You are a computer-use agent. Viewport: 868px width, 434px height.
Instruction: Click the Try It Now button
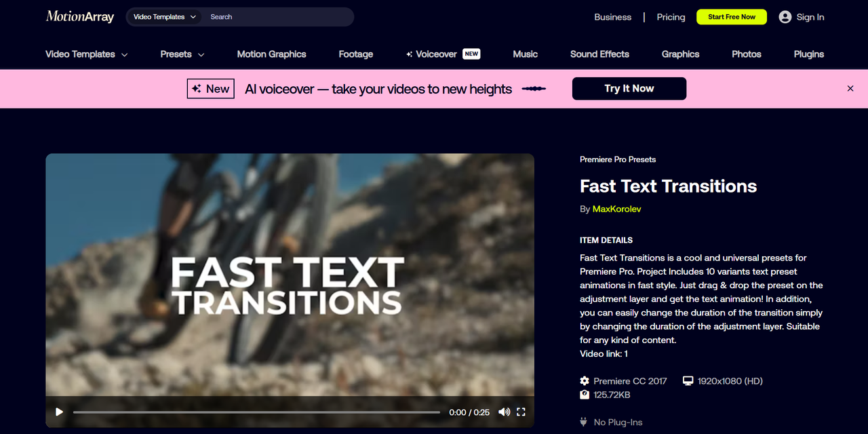click(629, 89)
